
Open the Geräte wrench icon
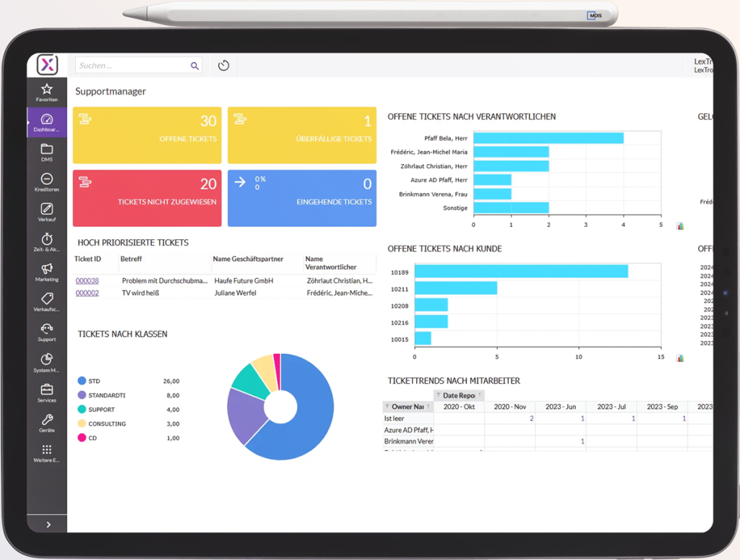(x=47, y=422)
